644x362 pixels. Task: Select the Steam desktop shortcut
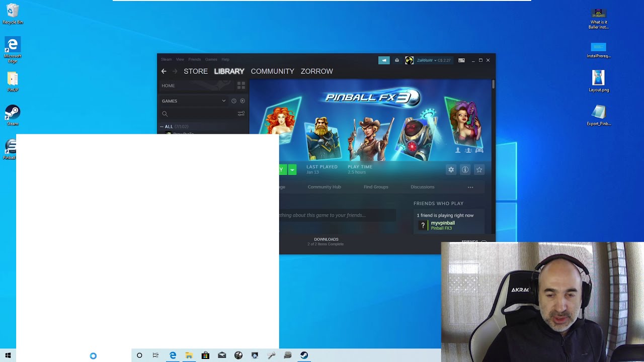click(x=13, y=115)
